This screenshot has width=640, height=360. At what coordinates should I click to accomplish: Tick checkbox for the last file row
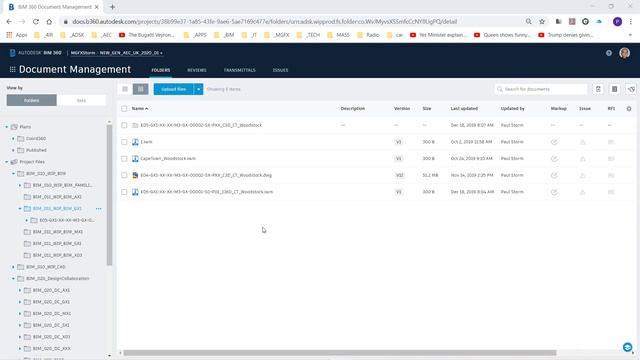coord(124,192)
